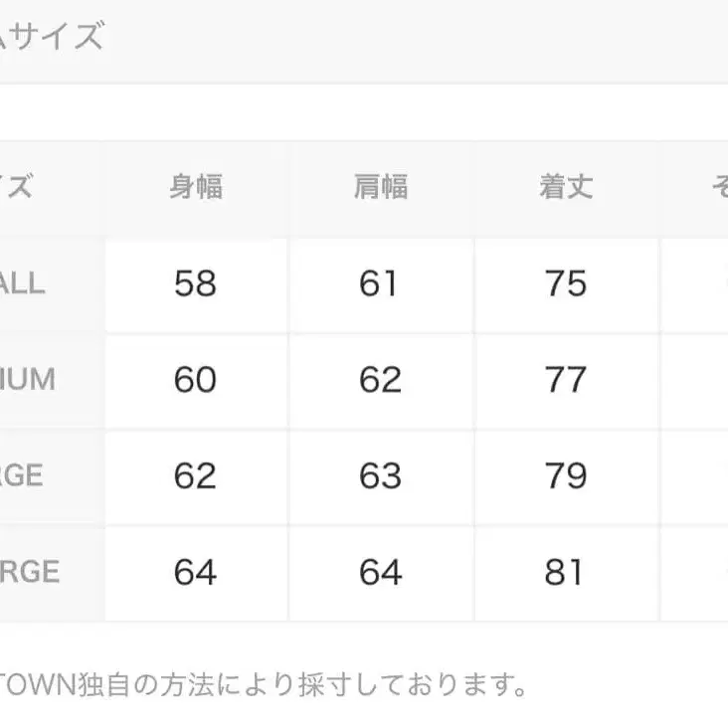Click the 身幅 value 60
This screenshot has width=728, height=728.
[195, 380]
